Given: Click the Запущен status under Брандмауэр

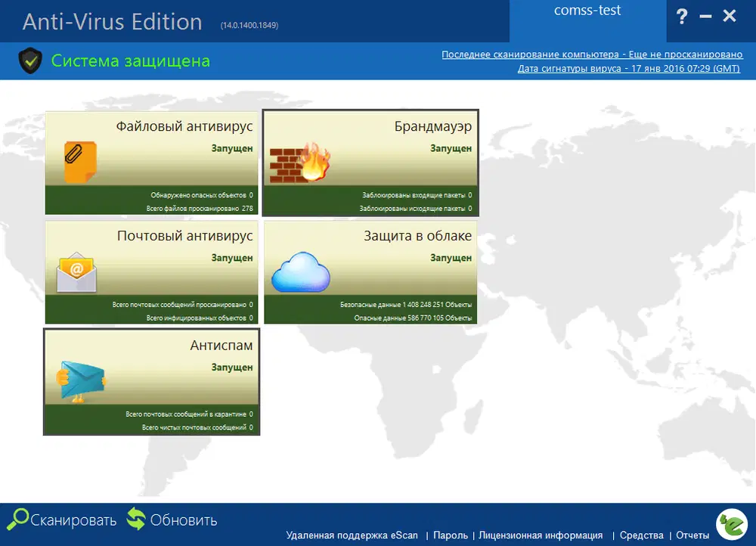Looking at the screenshot, I should point(451,148).
